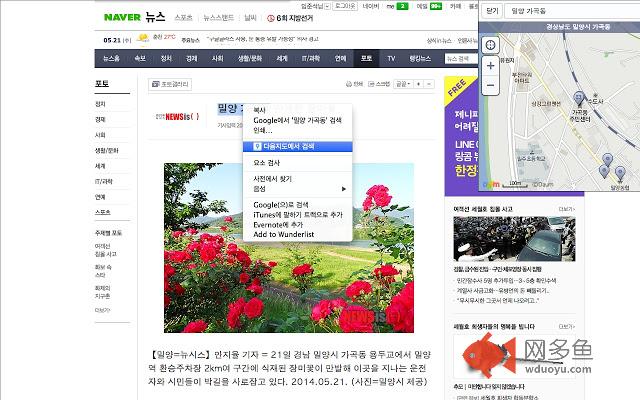
Task: Open the 사회 navigation tab
Action: (x=218, y=58)
